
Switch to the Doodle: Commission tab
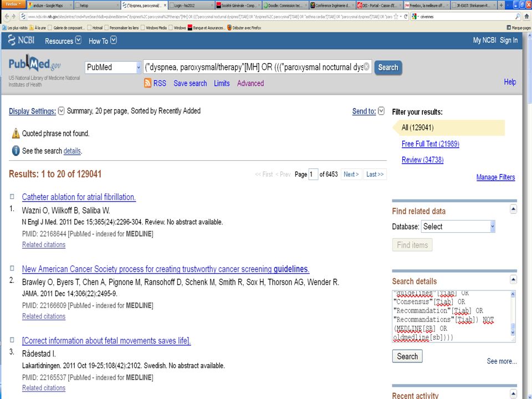click(286, 6)
